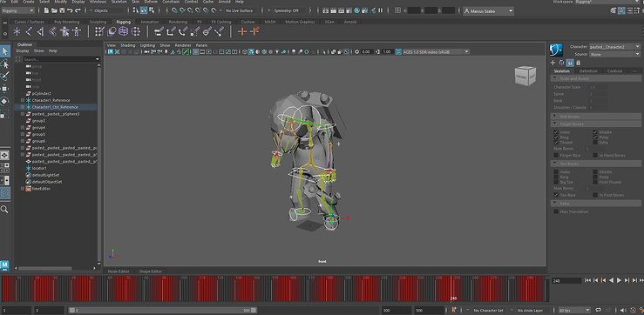Switch to the Sculpting shelf tab
The height and width of the screenshot is (315, 644).
click(x=98, y=22)
